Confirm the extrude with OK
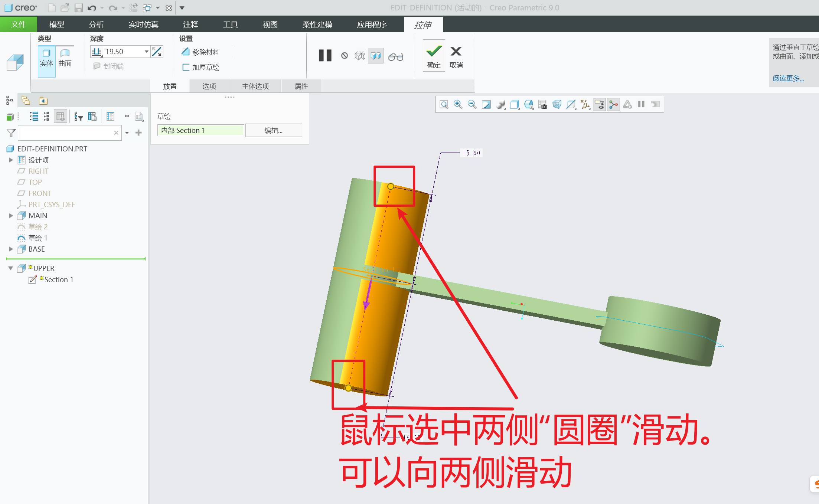 point(434,56)
